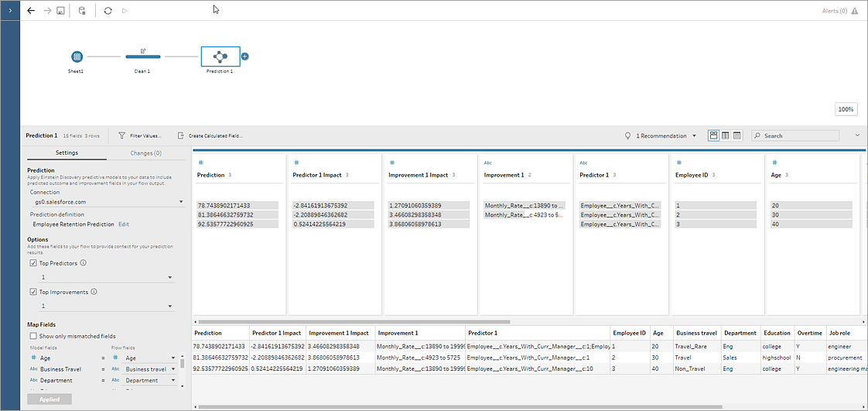Screen dimensions: 868x411
Task: Open Filter Values menu
Action: tap(140, 135)
